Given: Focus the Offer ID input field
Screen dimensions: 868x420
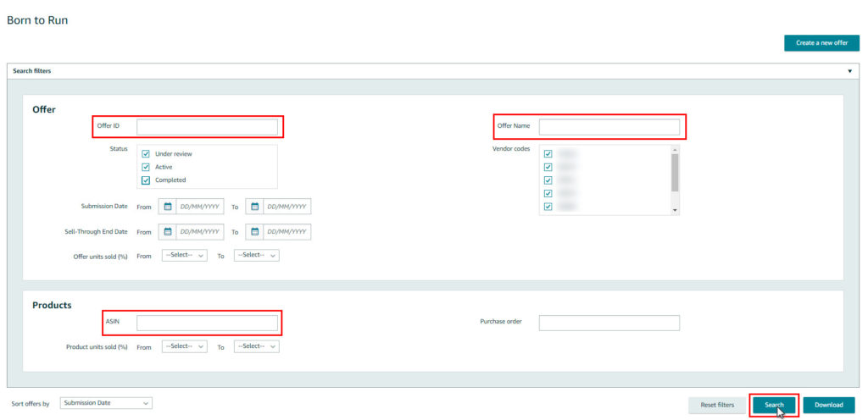Looking at the screenshot, I should [x=207, y=127].
